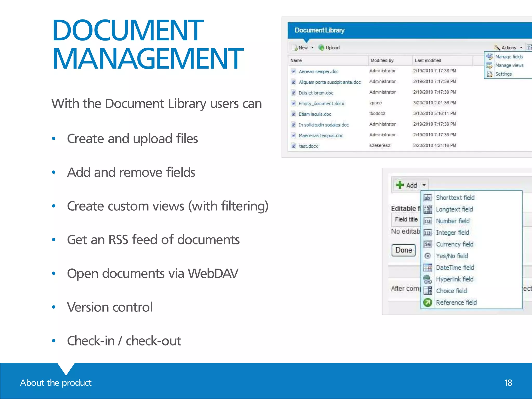Click the Field title column header

[406, 220]
